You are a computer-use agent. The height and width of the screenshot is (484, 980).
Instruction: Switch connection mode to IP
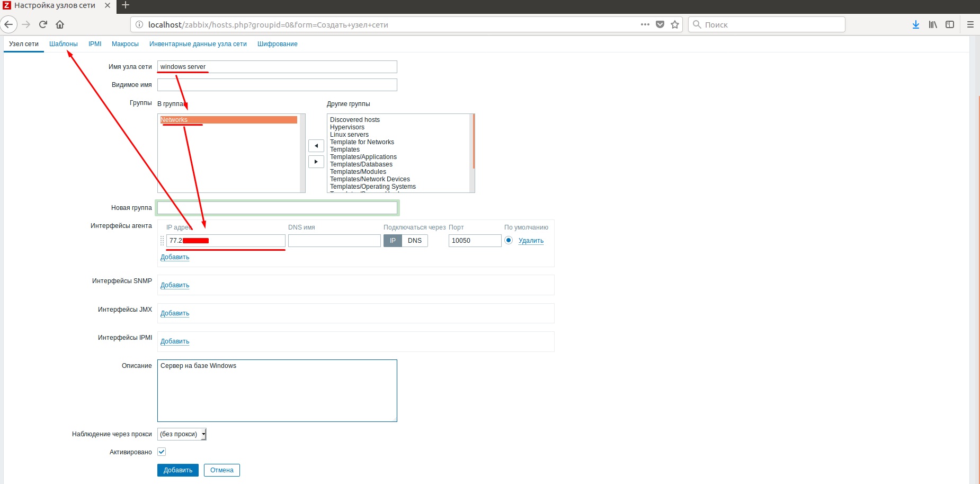[x=393, y=241]
